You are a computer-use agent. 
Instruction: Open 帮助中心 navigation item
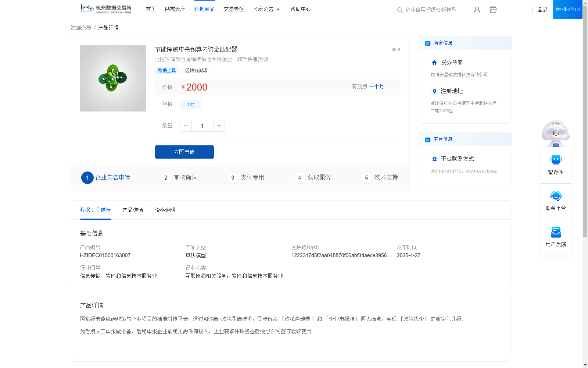[x=301, y=9]
